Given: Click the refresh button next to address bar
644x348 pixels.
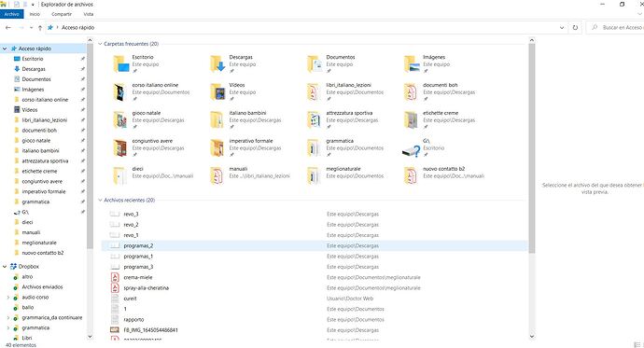Looking at the screenshot, I should coord(575,27).
